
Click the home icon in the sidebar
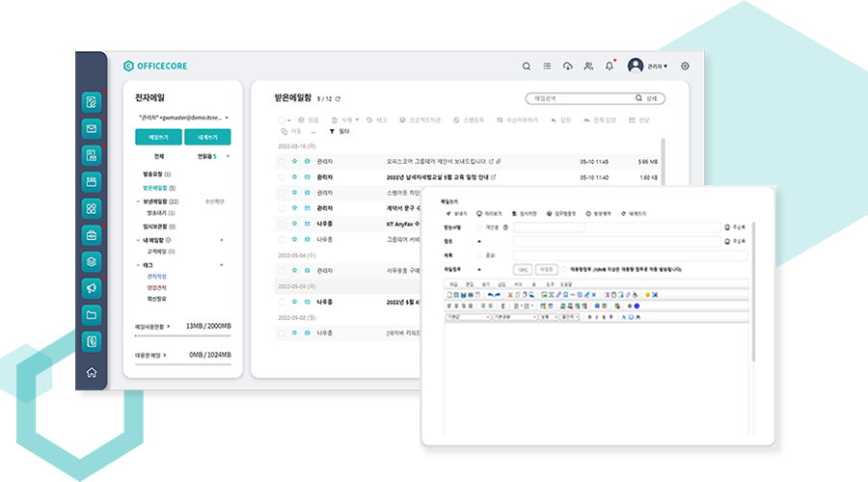pyautogui.click(x=92, y=373)
